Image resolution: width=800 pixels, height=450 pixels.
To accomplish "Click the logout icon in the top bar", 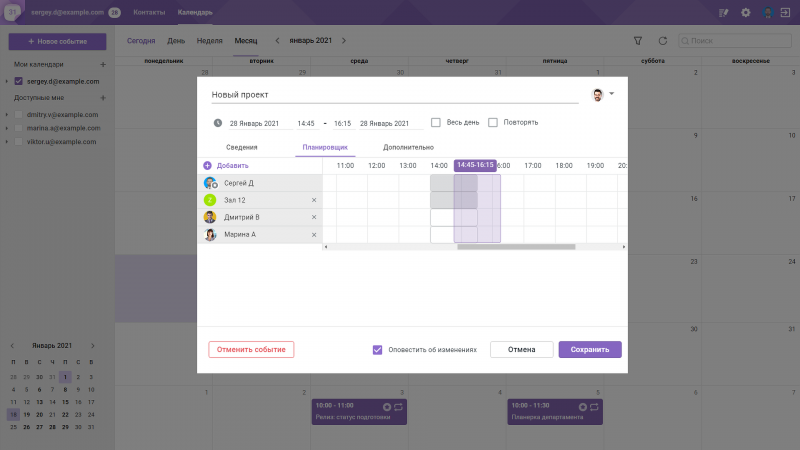I will [x=785, y=13].
